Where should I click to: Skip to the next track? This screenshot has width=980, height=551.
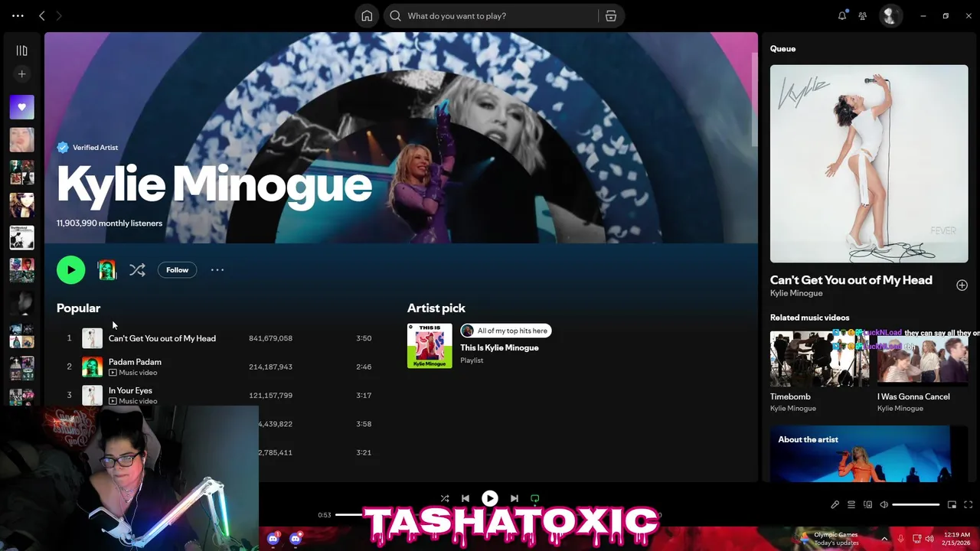(x=514, y=498)
